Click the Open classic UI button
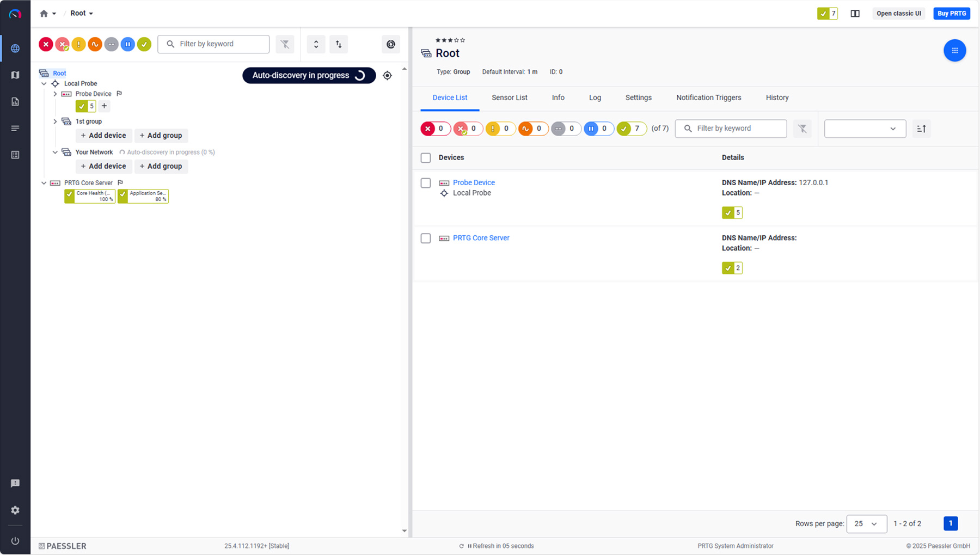This screenshot has width=980, height=555. [898, 14]
